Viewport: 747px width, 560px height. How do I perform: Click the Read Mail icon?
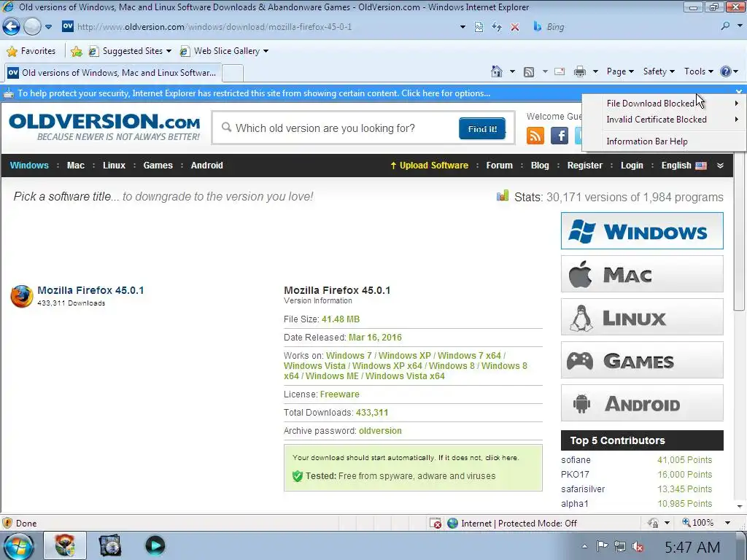coord(560,71)
